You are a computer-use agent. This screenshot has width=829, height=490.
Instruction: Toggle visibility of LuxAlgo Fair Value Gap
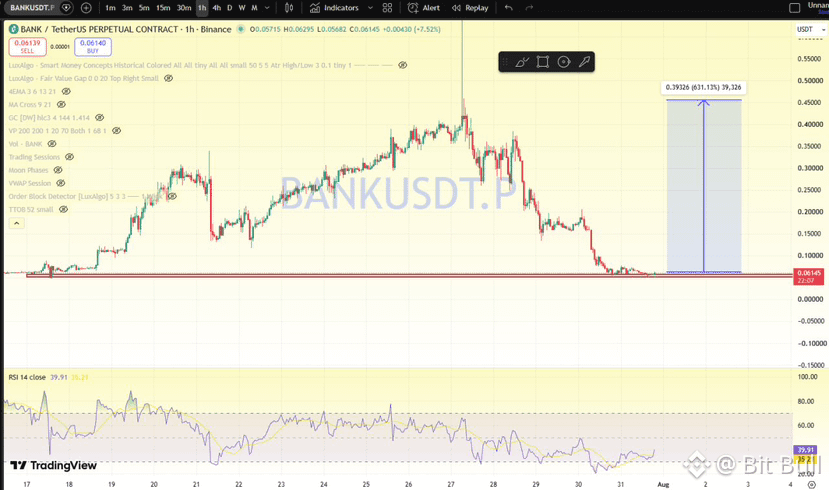(168, 78)
